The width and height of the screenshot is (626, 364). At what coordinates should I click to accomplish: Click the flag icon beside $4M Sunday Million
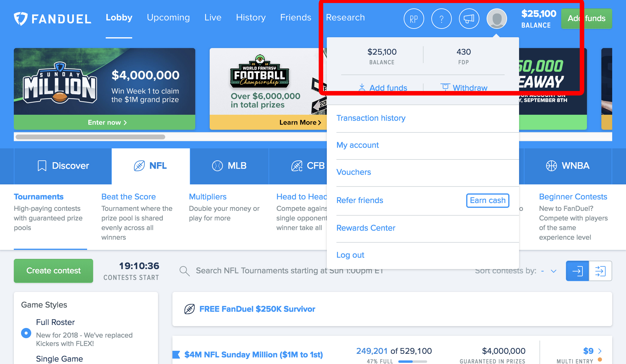[176, 355]
